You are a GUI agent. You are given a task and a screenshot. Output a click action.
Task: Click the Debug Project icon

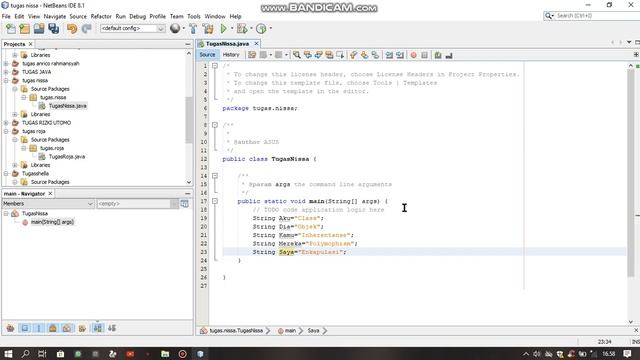coord(242,29)
